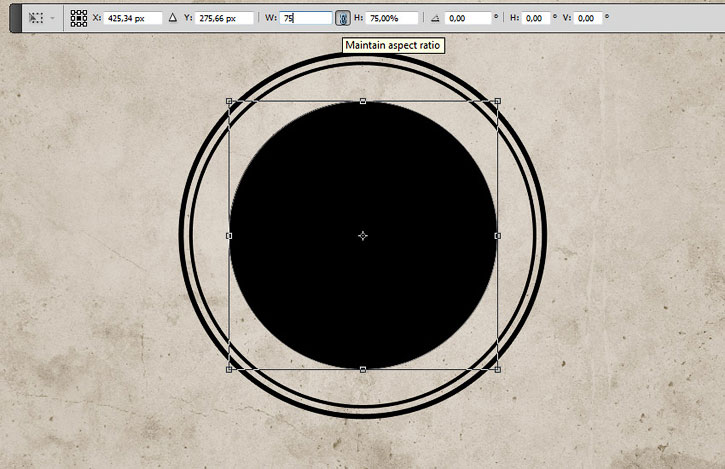The height and width of the screenshot is (469, 725).
Task: Click the bottom-right transform corner handle
Action: click(498, 370)
